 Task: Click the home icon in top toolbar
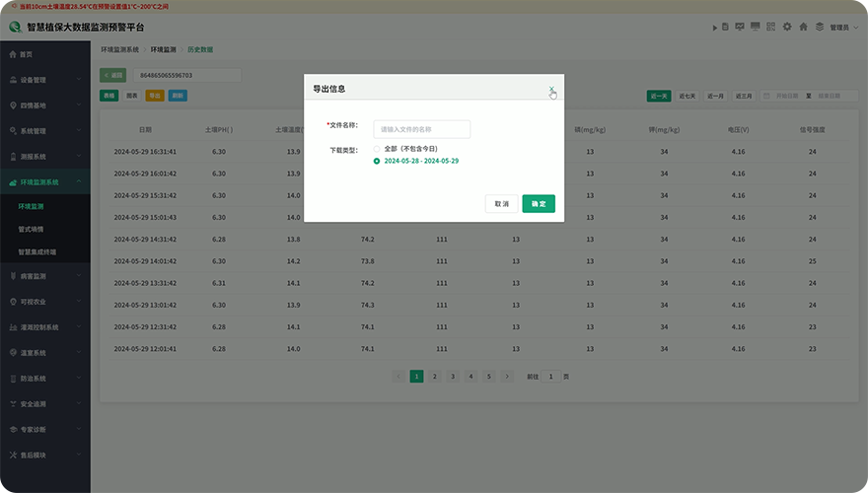[803, 27]
